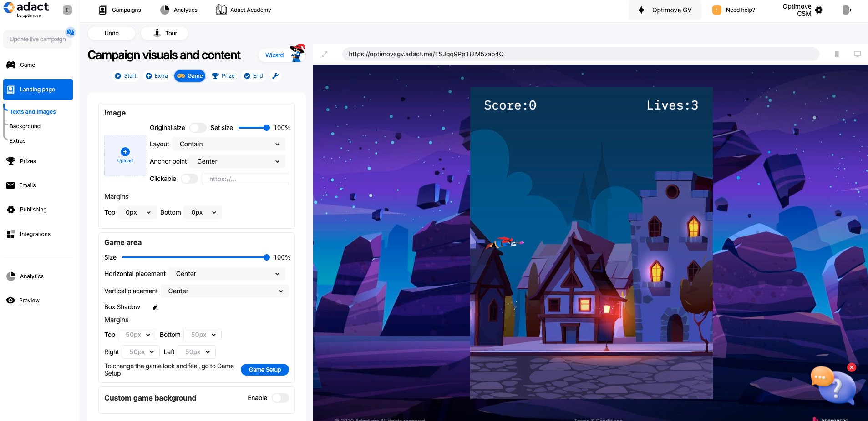Close the help chat widget
Screen dimensions: 868x421
click(x=852, y=367)
